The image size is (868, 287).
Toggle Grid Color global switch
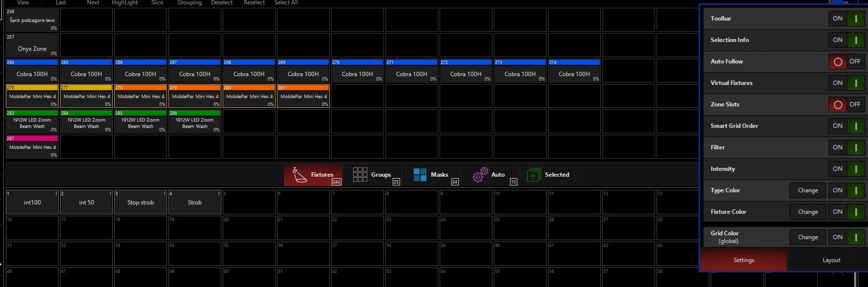(847, 237)
